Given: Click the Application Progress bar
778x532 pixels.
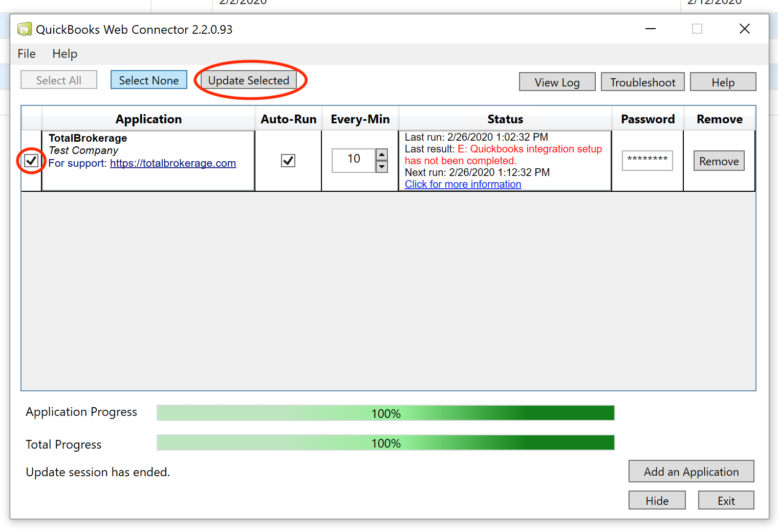Looking at the screenshot, I should pyautogui.click(x=385, y=413).
